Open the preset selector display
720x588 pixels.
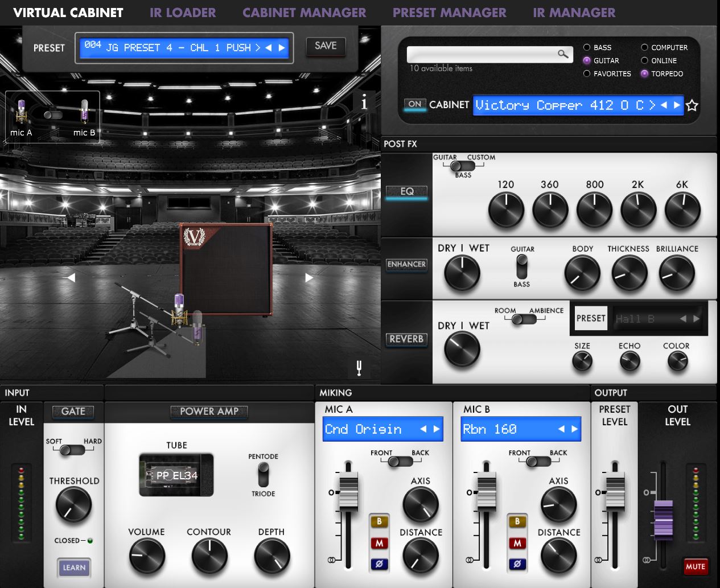(x=184, y=48)
